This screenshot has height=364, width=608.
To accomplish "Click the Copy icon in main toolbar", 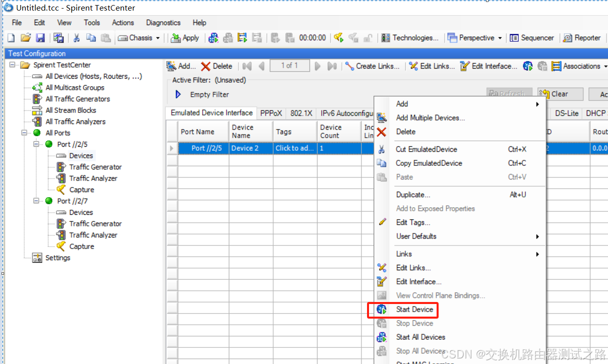I will coord(91,38).
